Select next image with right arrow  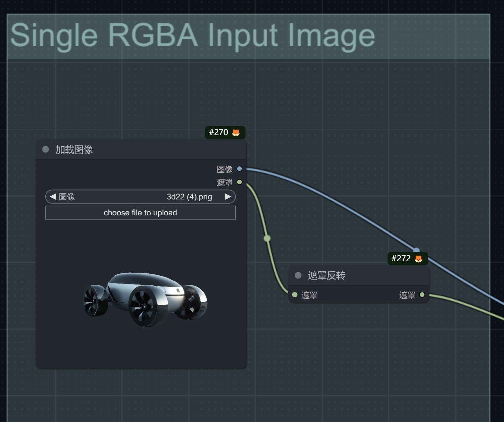coord(228,197)
